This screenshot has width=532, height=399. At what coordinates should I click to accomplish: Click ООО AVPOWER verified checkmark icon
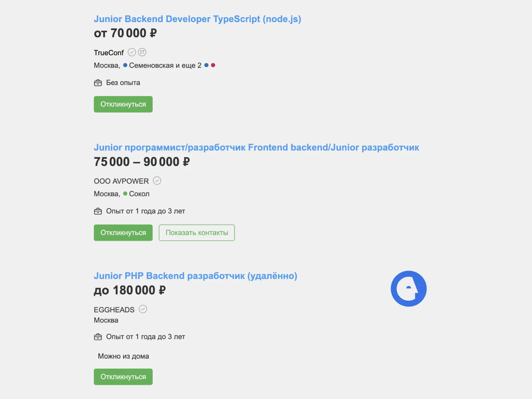[157, 181]
